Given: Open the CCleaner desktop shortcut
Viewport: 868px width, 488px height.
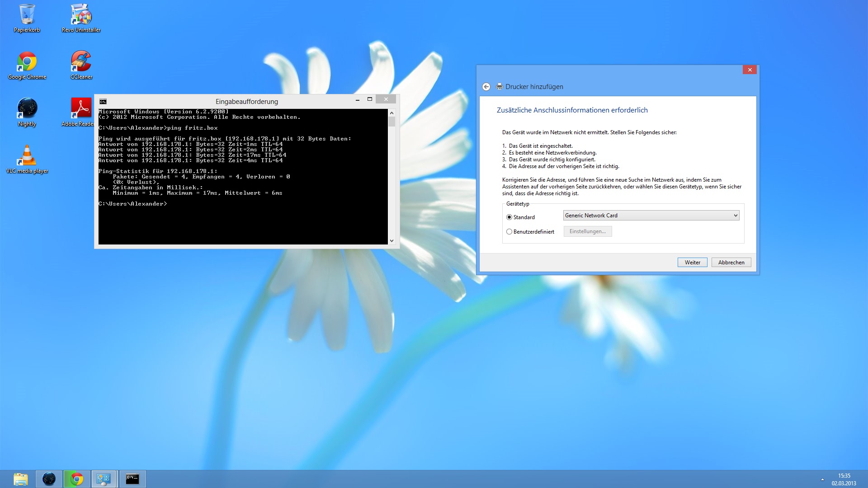Looking at the screenshot, I should pyautogui.click(x=81, y=65).
